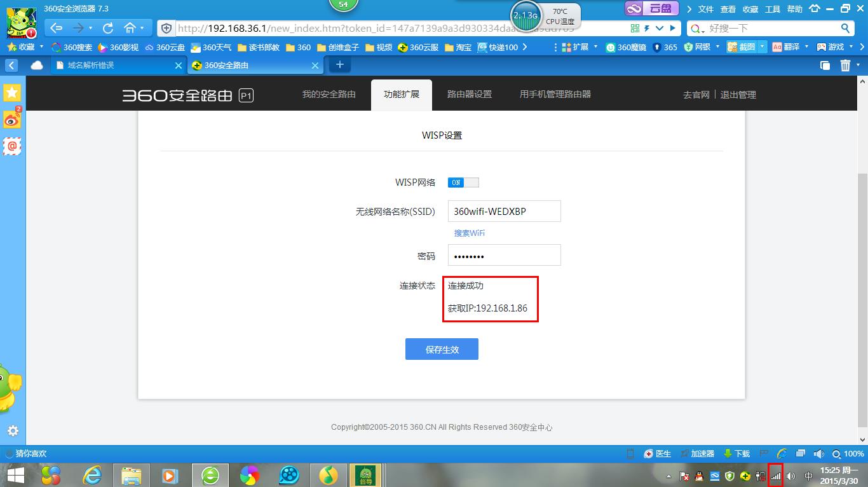868x487 pixels.
Task: Open the 360影视 bookmark
Action: (118, 47)
